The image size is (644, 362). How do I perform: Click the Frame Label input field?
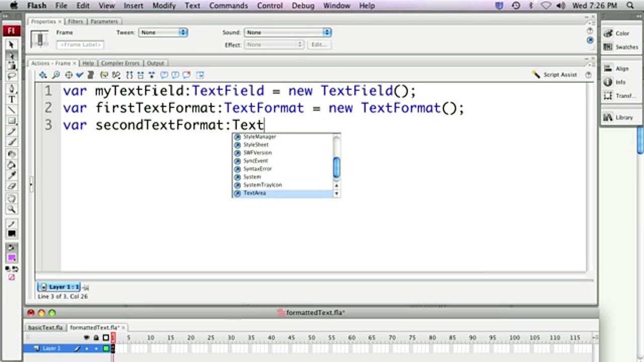click(x=80, y=45)
